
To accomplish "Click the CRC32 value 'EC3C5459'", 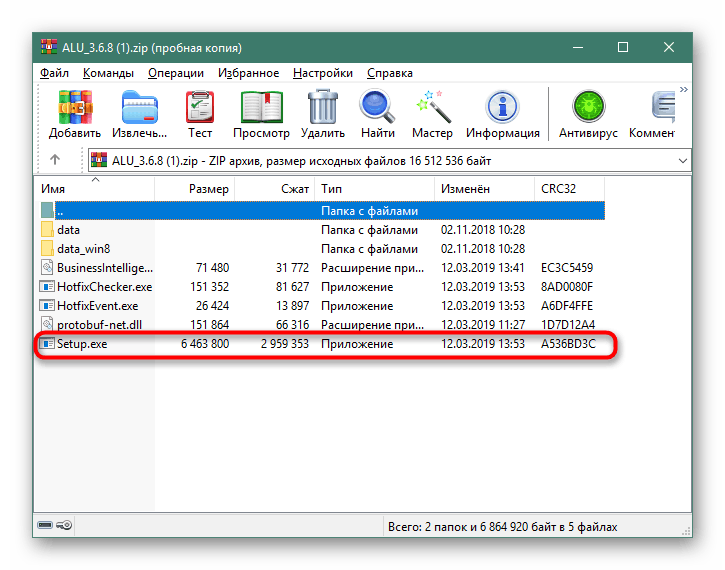I will [x=567, y=268].
